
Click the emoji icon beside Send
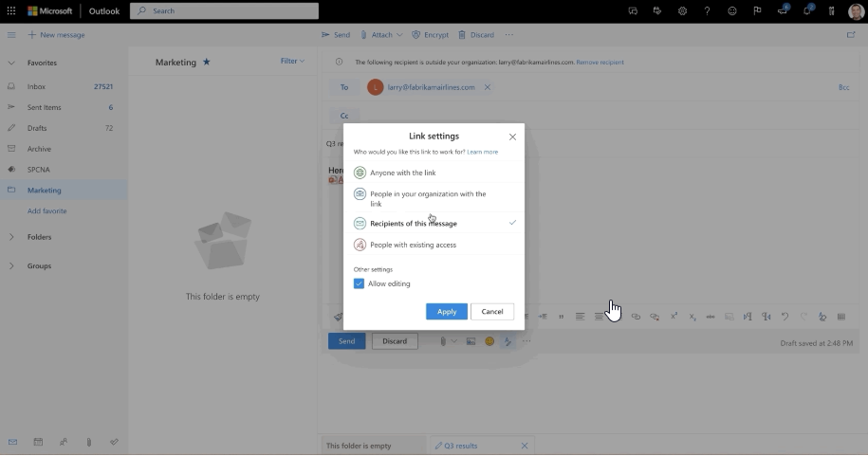tap(489, 341)
